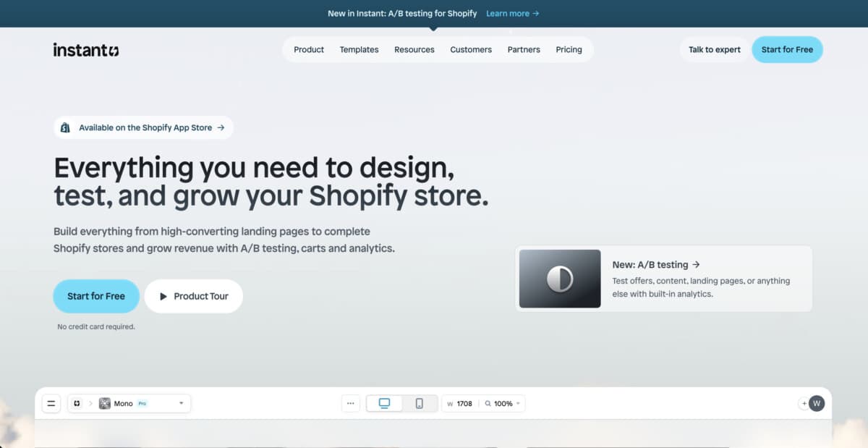
Task: Switch to desktop viewport preview
Action: pyautogui.click(x=384, y=403)
